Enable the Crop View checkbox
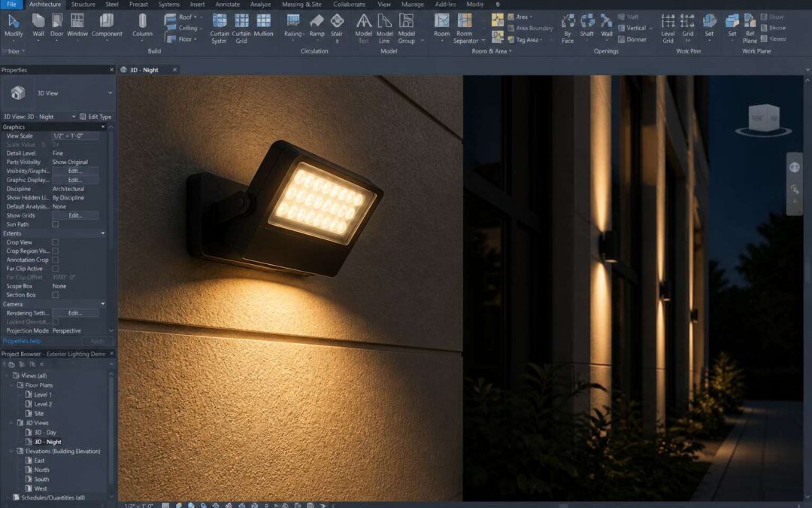Screen dimensions: 812x508 pyautogui.click(x=56, y=242)
